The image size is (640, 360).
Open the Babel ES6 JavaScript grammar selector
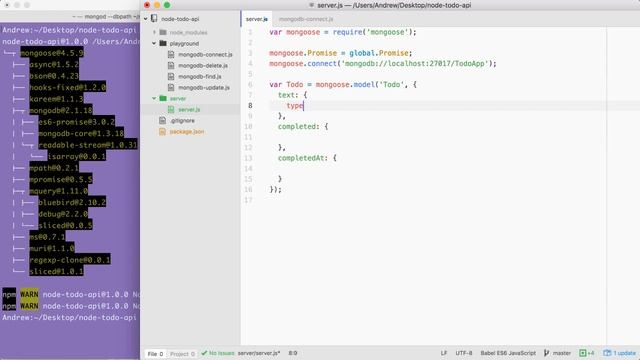pyautogui.click(x=508, y=353)
